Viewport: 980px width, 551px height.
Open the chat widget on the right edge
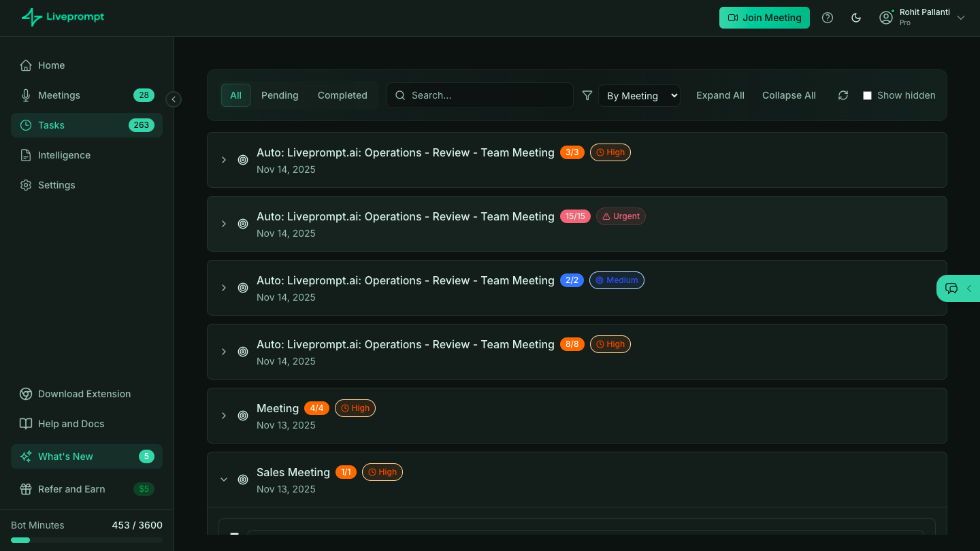pyautogui.click(x=958, y=288)
